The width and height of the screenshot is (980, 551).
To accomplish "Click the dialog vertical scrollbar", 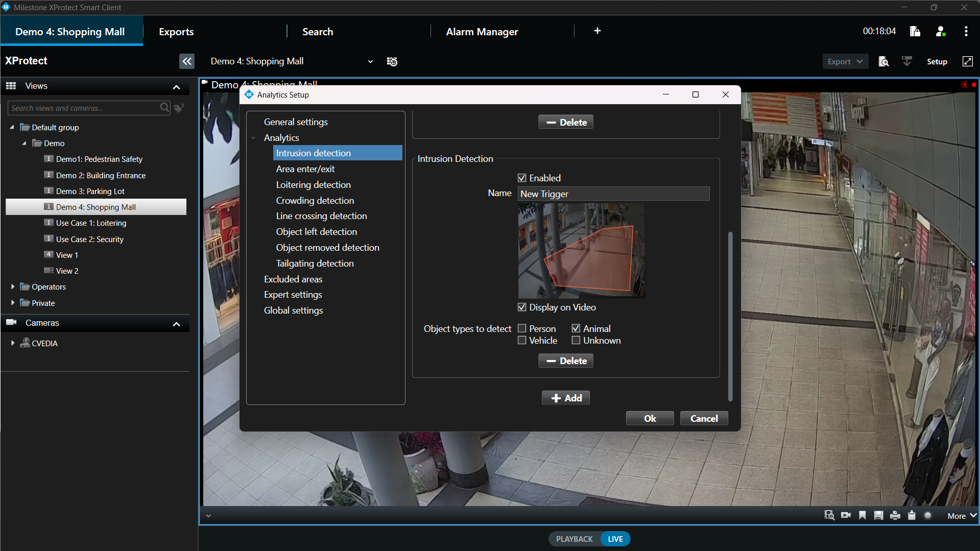I will pos(730,317).
